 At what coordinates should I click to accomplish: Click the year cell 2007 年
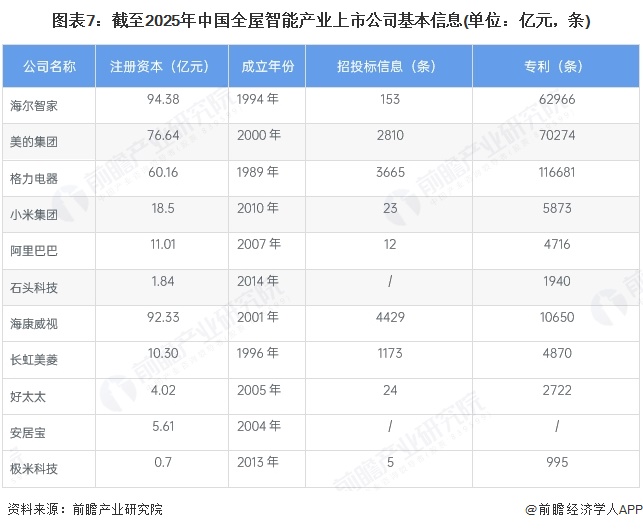coord(259,244)
